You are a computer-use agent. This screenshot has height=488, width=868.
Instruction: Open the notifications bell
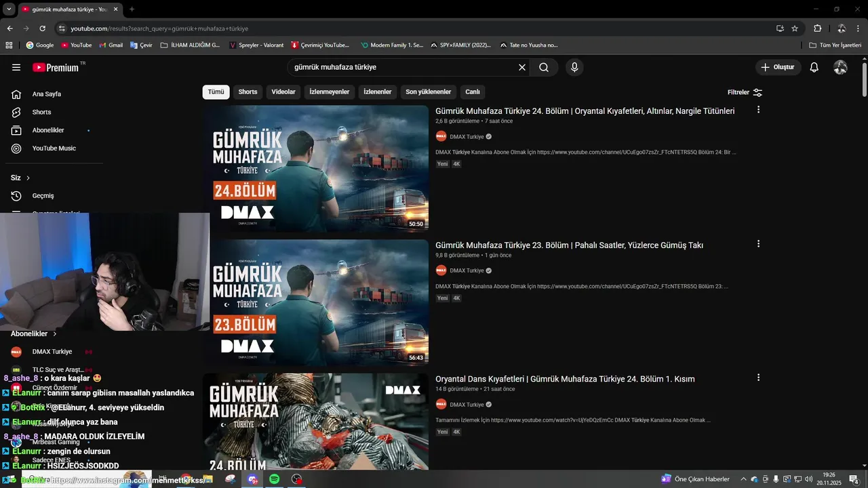tap(814, 67)
